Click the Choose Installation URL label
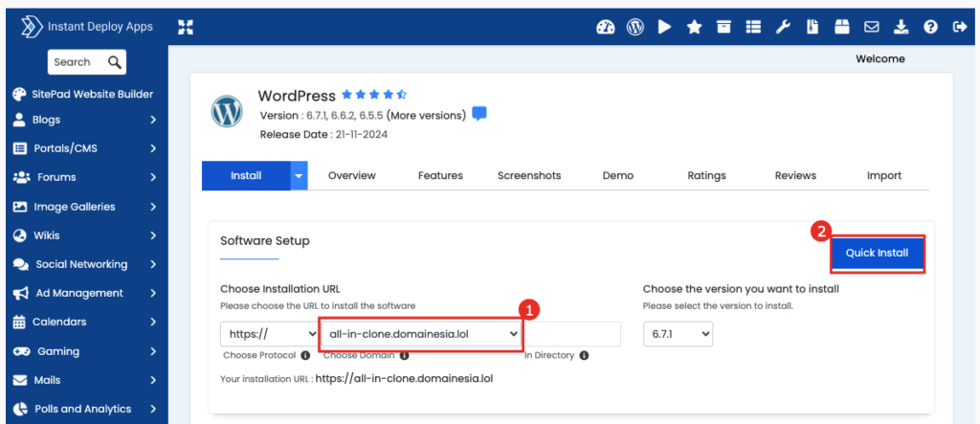This screenshot has height=424, width=980. (280, 289)
